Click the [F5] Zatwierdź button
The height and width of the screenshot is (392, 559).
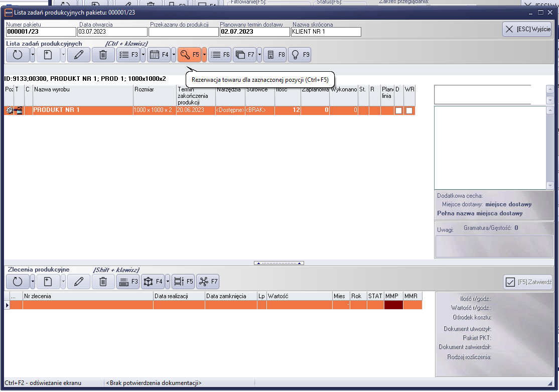(528, 282)
